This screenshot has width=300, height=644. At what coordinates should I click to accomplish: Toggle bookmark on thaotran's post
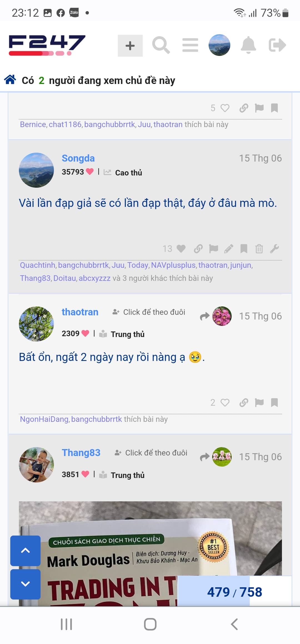(274, 402)
